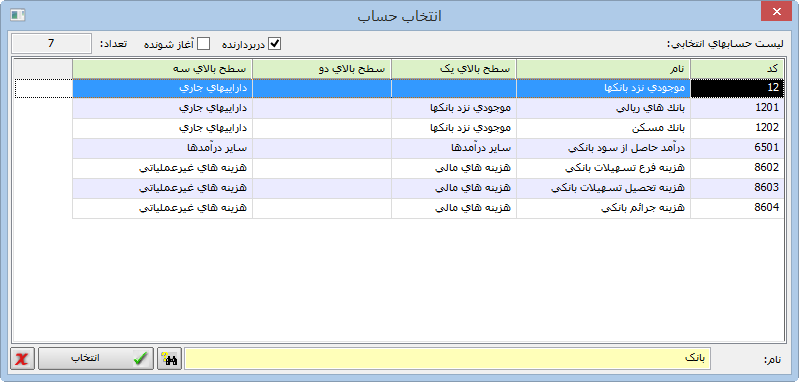This screenshot has width=799, height=382.
Task: Click the row selector of row 12
Action: pos(44,88)
